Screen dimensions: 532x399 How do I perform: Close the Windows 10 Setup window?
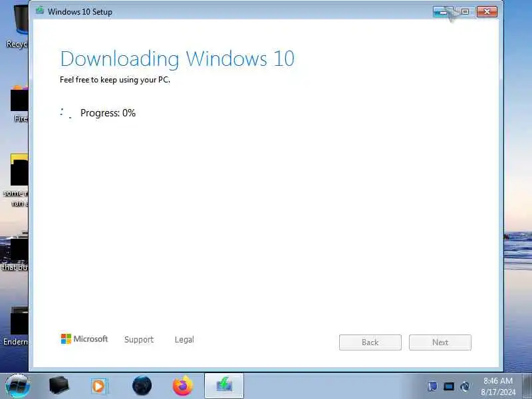487,12
